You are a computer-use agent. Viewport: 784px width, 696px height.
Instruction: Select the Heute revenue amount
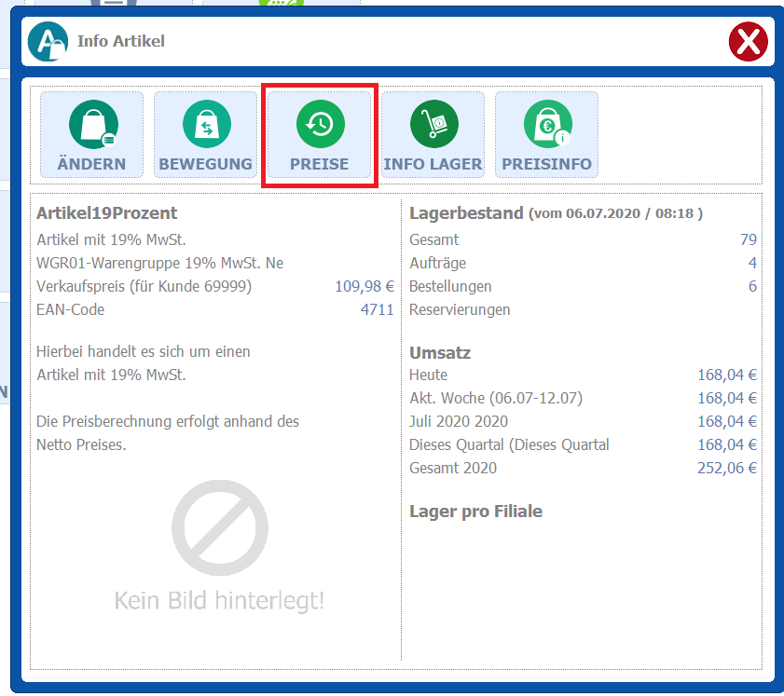726,375
